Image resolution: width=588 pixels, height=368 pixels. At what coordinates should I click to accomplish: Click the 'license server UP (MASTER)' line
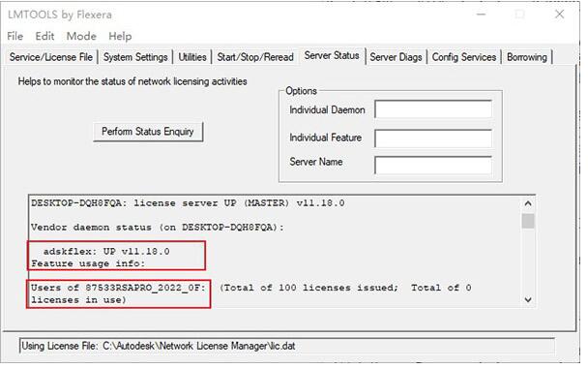point(188,203)
